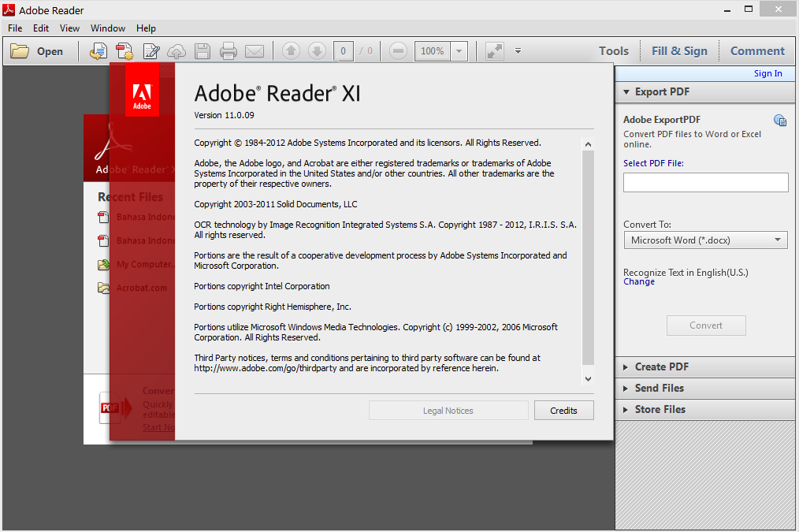
Task: Click the page number input field
Action: click(x=343, y=51)
